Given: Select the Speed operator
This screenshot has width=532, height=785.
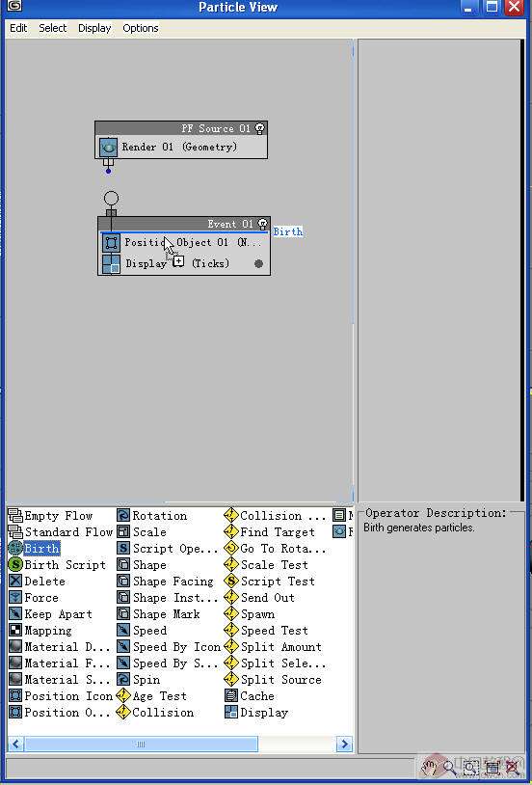Looking at the screenshot, I should [x=142, y=631].
